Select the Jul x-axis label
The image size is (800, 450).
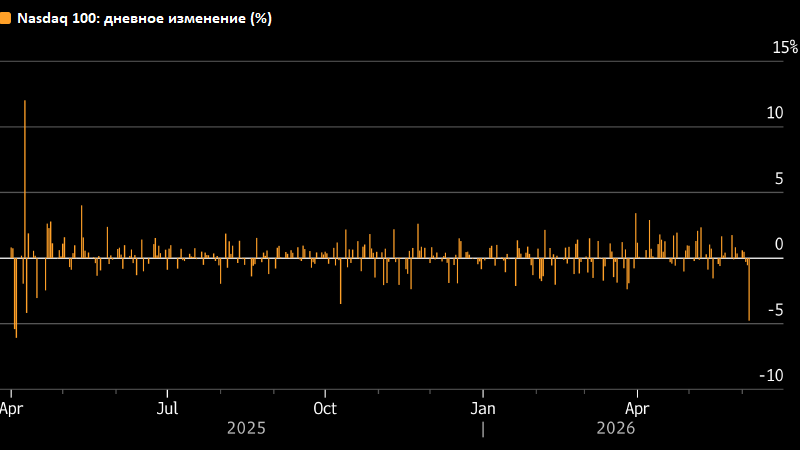click(167, 408)
